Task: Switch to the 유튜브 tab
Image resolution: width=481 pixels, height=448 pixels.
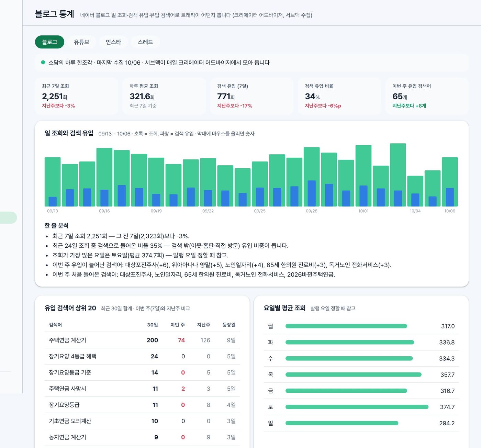Action: 81,42
